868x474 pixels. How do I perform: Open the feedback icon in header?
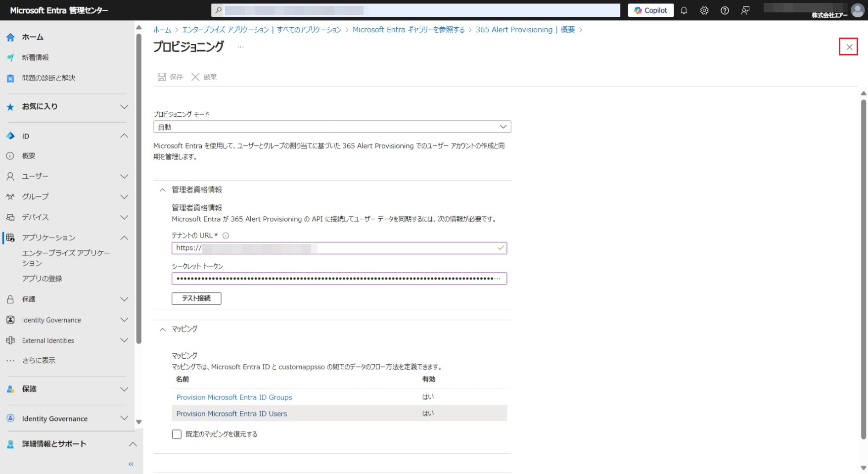tap(745, 10)
